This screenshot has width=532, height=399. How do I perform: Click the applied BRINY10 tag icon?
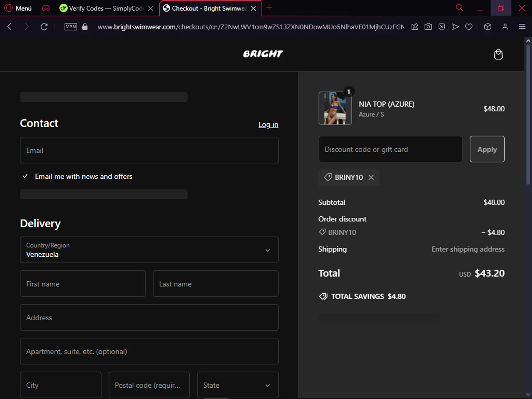point(328,177)
